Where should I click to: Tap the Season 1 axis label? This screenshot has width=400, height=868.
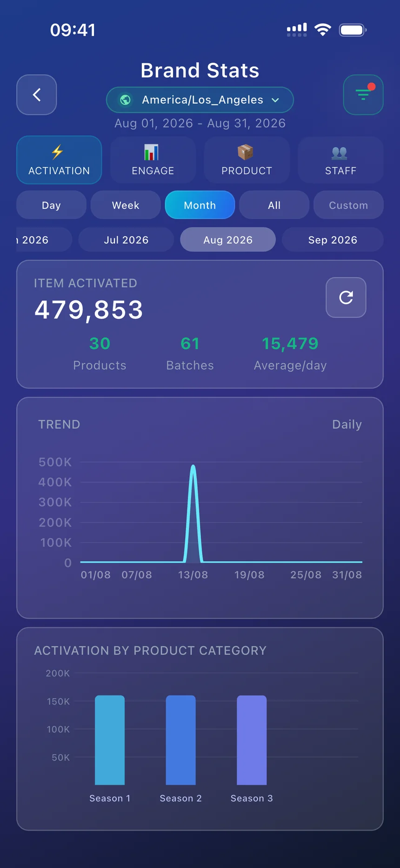[x=110, y=798]
